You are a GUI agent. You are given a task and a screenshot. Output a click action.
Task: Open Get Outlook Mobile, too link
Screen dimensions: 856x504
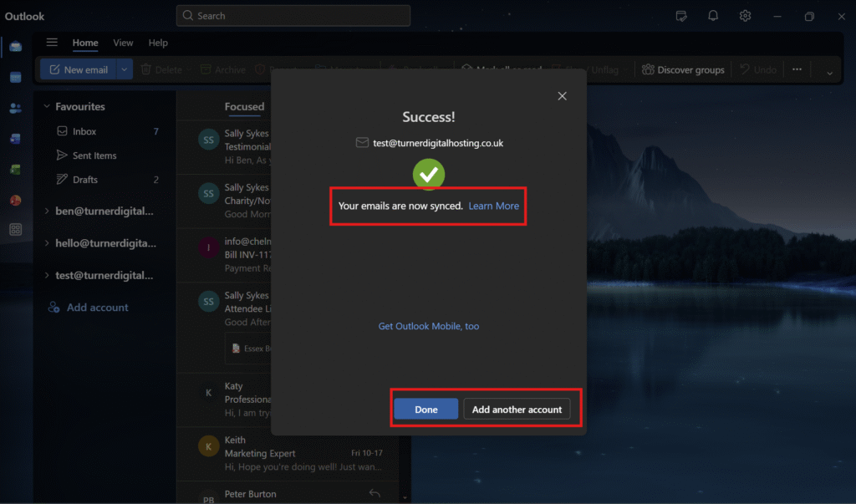click(429, 326)
